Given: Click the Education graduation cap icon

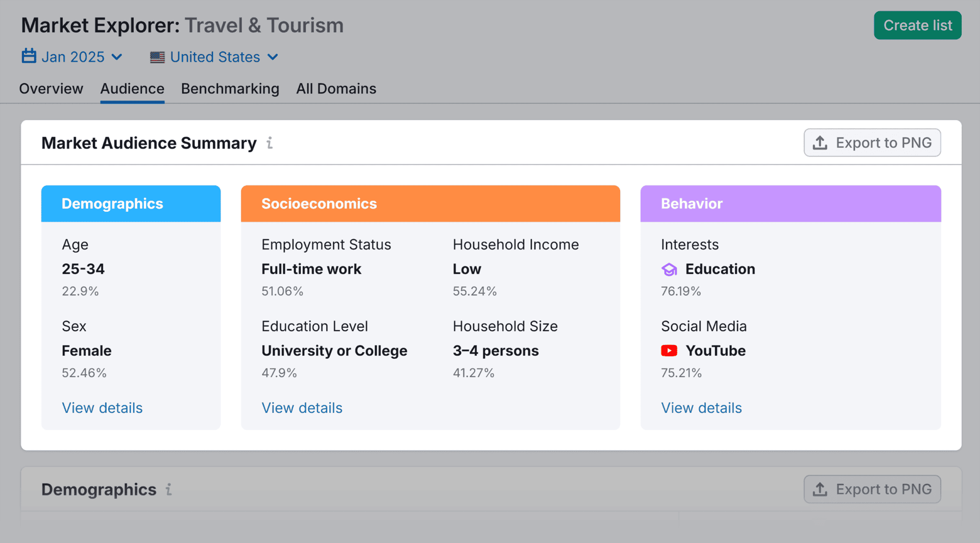Looking at the screenshot, I should (669, 269).
